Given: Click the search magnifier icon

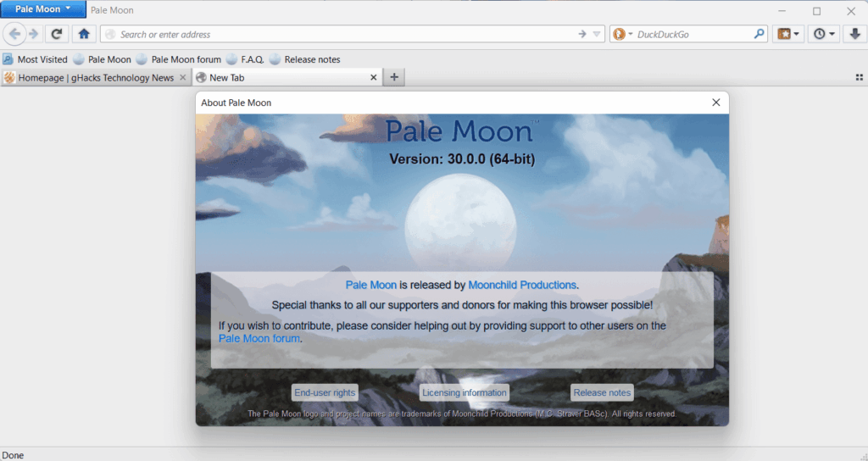Looking at the screenshot, I should coord(759,34).
